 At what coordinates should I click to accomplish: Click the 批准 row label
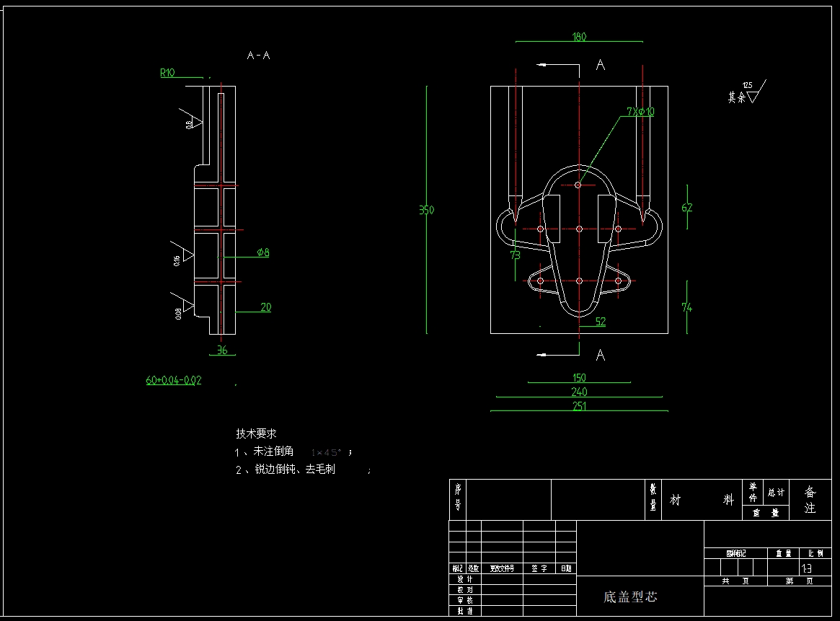(465, 611)
